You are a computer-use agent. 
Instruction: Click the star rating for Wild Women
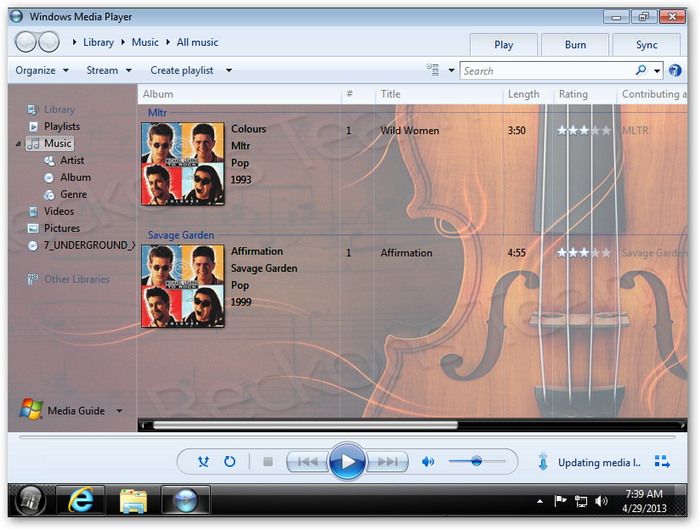coord(583,131)
